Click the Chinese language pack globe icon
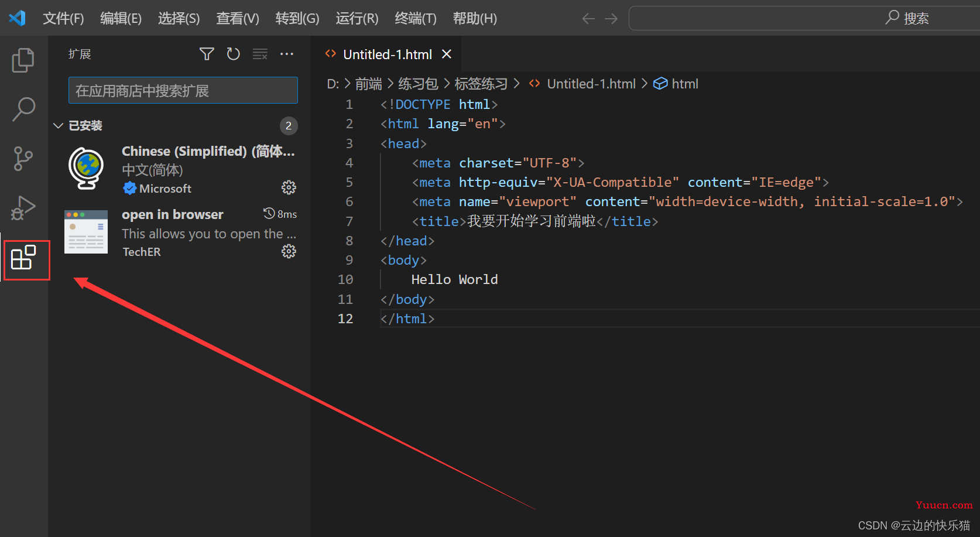This screenshot has width=980, height=537. tap(87, 168)
